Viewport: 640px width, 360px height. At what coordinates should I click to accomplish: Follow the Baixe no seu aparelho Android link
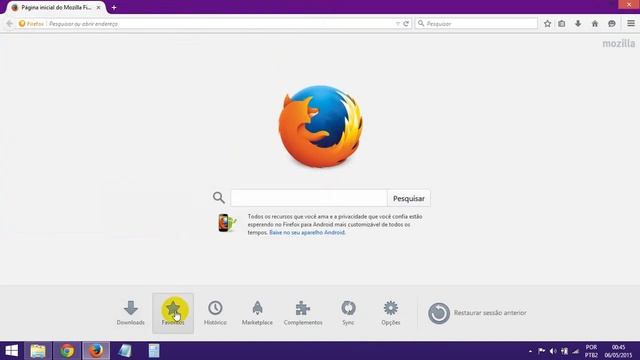307,233
